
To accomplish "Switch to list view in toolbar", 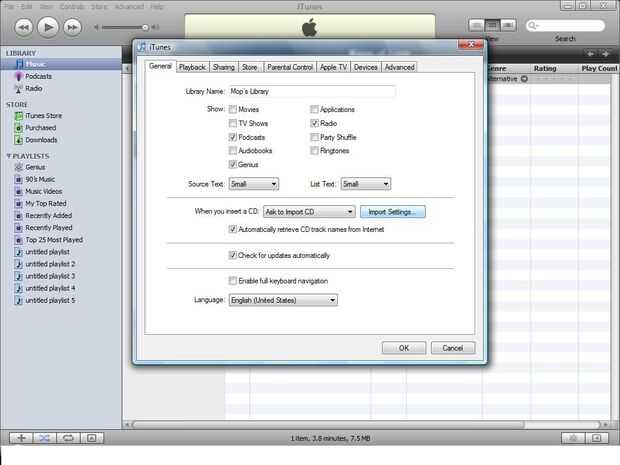I will (x=476, y=25).
